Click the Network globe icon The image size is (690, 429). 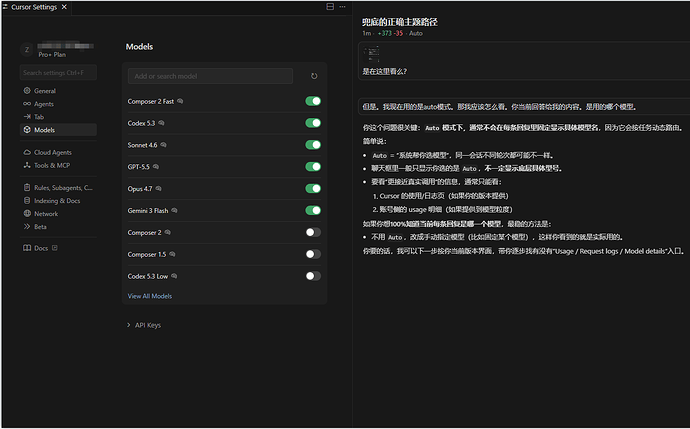tap(27, 213)
